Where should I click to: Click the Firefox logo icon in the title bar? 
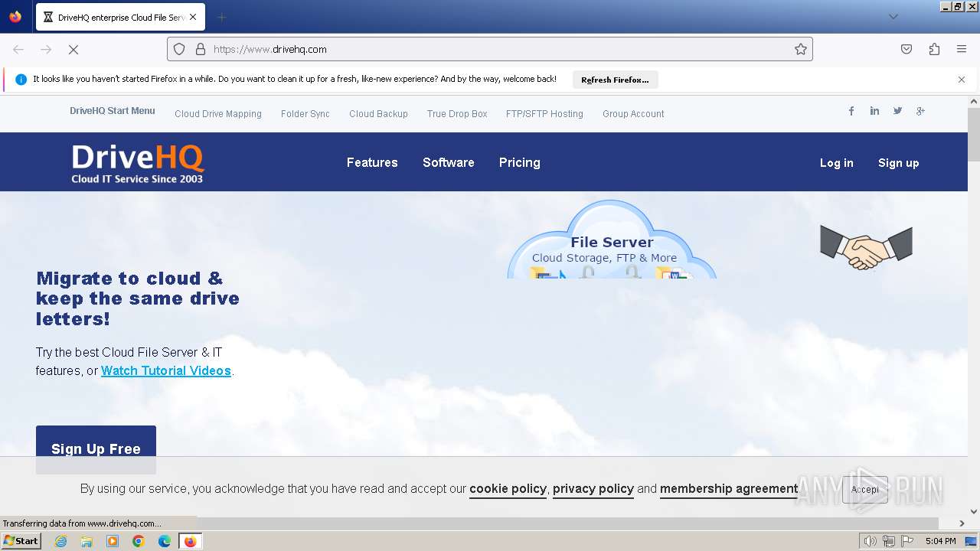pos(15,17)
